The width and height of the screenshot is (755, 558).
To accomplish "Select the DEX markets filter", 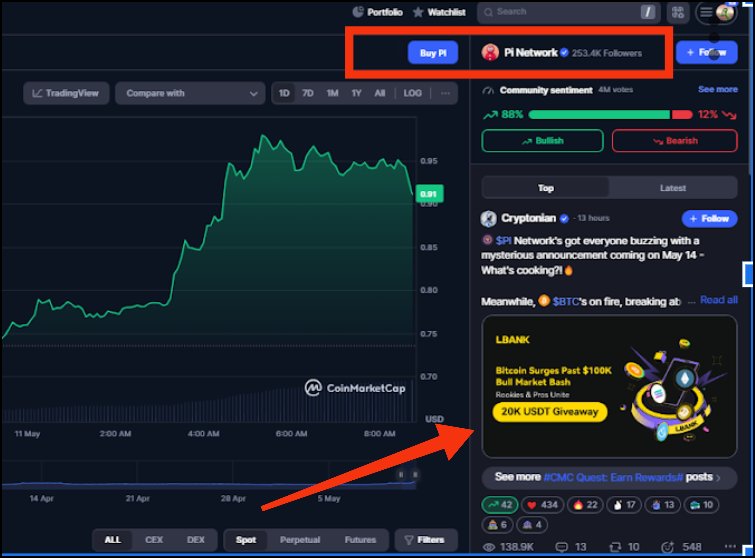I will pos(195,540).
